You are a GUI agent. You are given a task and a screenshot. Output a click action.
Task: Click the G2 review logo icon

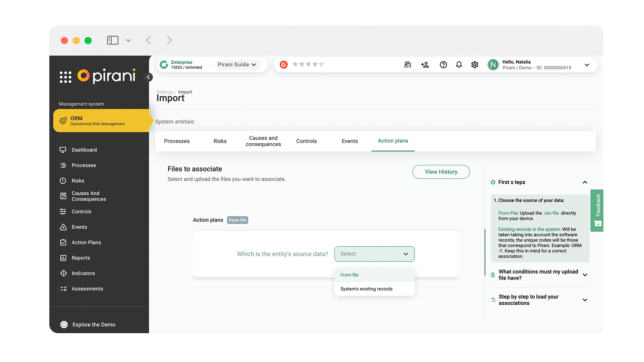[x=284, y=64]
